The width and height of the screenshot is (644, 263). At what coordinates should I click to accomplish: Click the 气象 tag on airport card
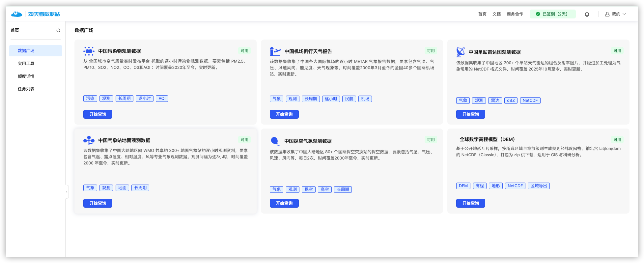coord(277,99)
